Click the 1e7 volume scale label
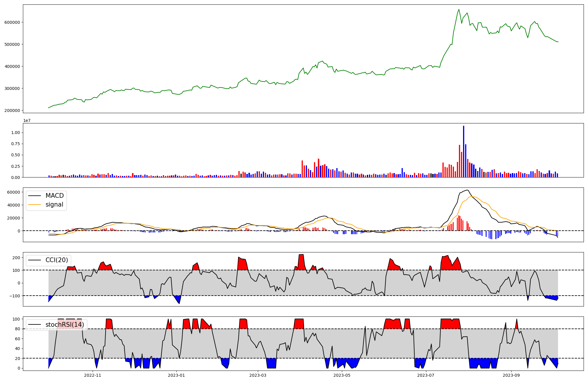Viewport: 588px width, 382px height. pos(27,121)
